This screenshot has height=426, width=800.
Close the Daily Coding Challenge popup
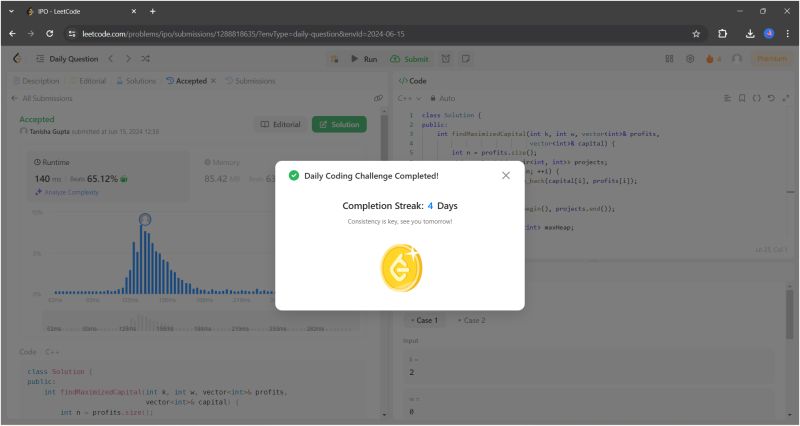point(506,176)
